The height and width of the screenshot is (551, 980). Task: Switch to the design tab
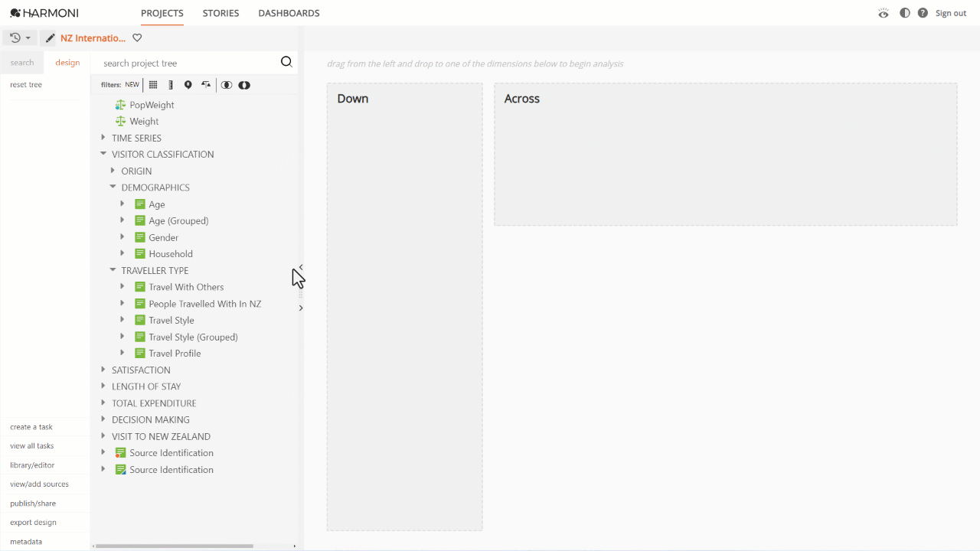coord(67,63)
